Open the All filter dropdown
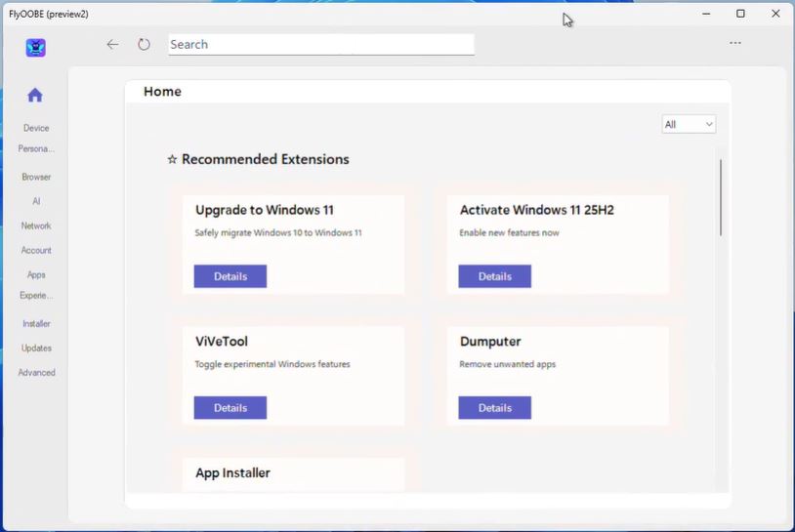 (689, 124)
